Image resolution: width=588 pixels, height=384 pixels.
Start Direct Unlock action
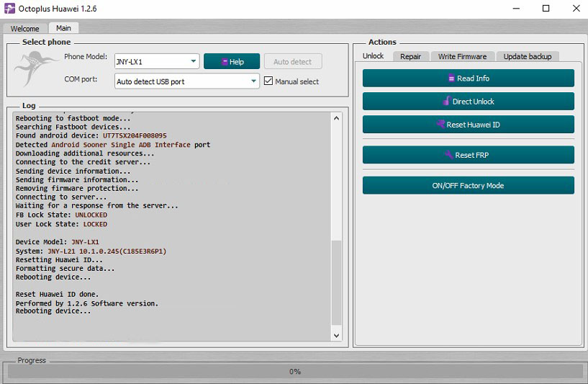click(x=468, y=102)
